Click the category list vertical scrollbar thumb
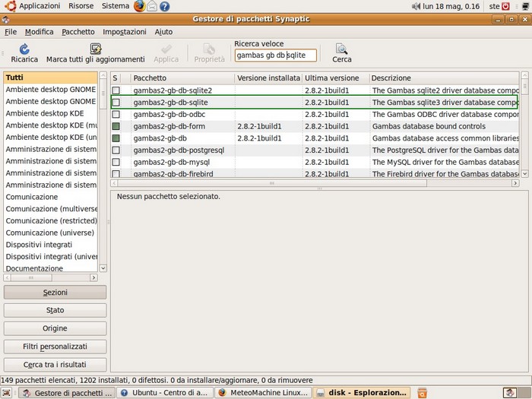The height and width of the screenshot is (399, 532). (103, 94)
